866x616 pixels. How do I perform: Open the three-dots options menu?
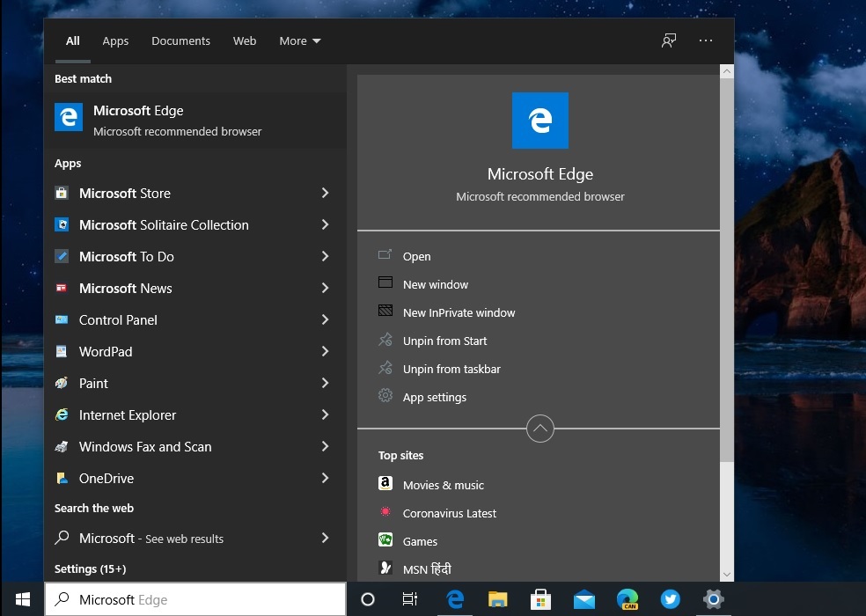[x=706, y=40]
